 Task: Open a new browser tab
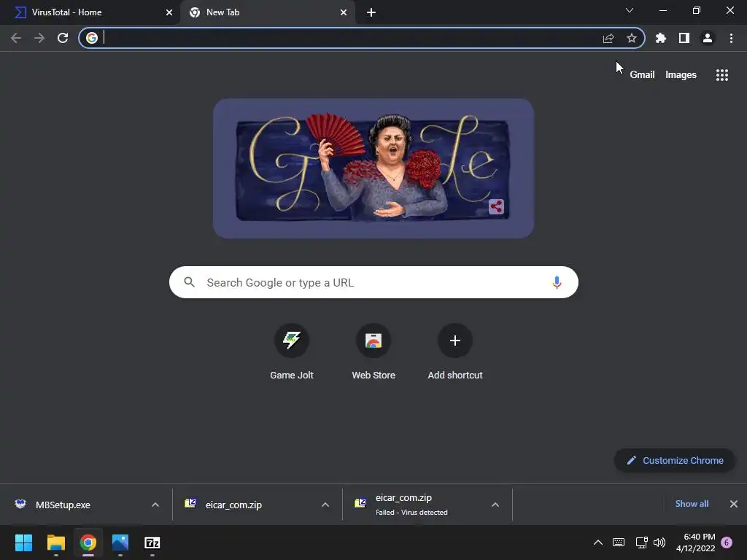click(371, 12)
